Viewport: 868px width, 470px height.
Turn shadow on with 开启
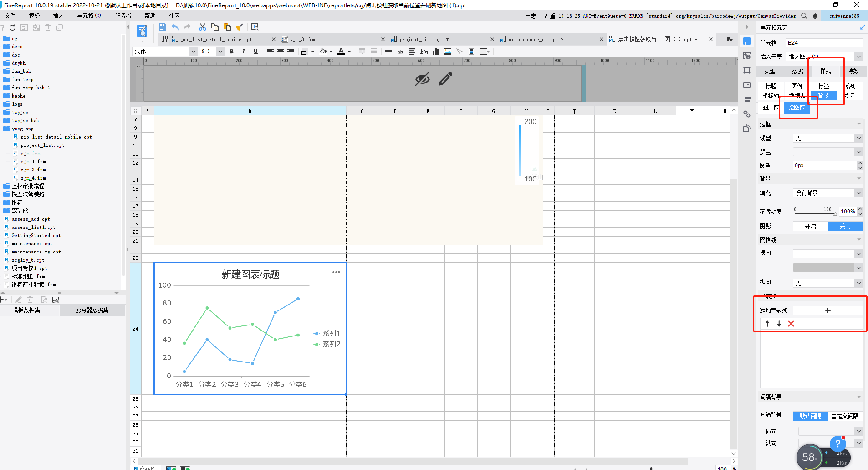pos(810,226)
